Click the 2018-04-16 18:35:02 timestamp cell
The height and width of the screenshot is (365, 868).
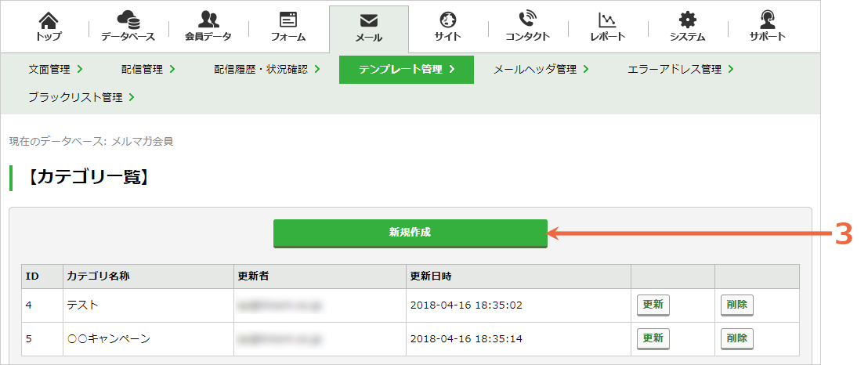point(518,305)
